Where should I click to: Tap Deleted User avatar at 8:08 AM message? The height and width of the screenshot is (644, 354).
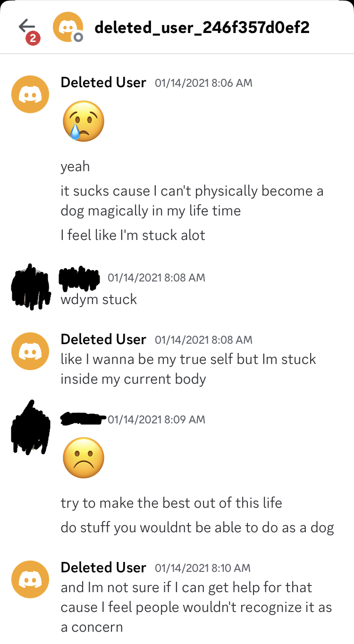click(x=30, y=351)
